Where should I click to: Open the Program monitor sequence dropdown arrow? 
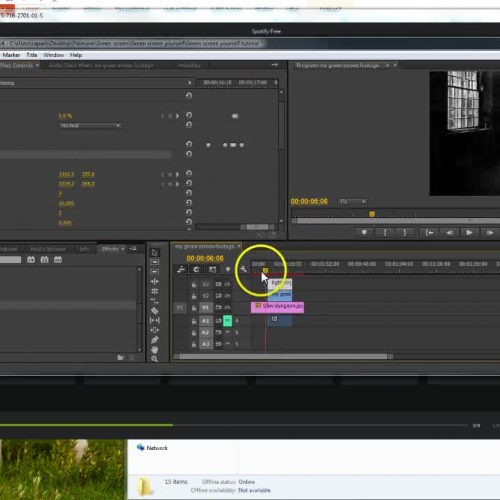coord(387,65)
